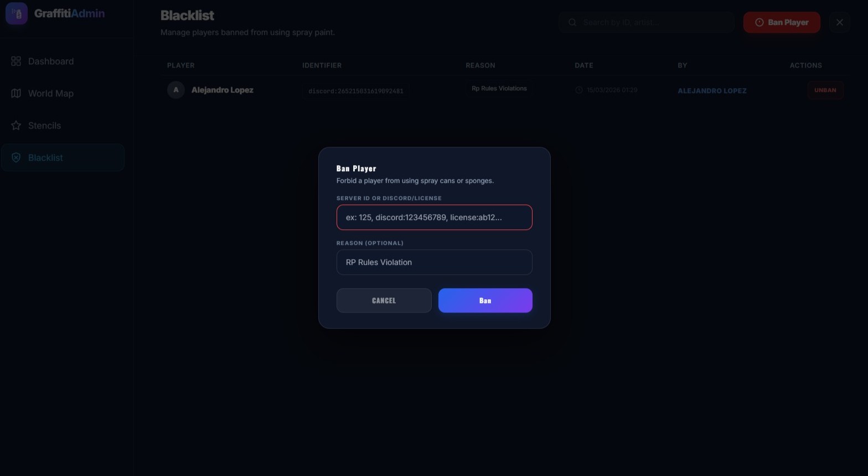Screen dimensions: 868x476
Task: Unban Alejandro Lopez
Action: coord(825,90)
